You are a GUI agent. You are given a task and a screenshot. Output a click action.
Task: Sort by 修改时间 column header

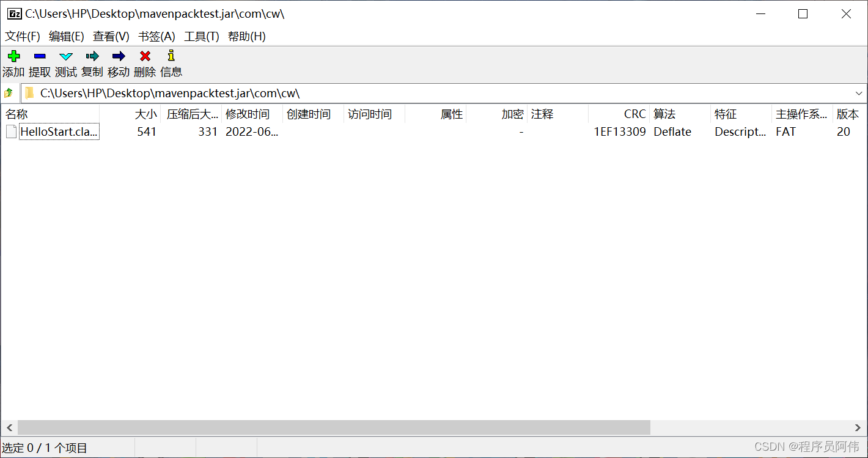252,114
